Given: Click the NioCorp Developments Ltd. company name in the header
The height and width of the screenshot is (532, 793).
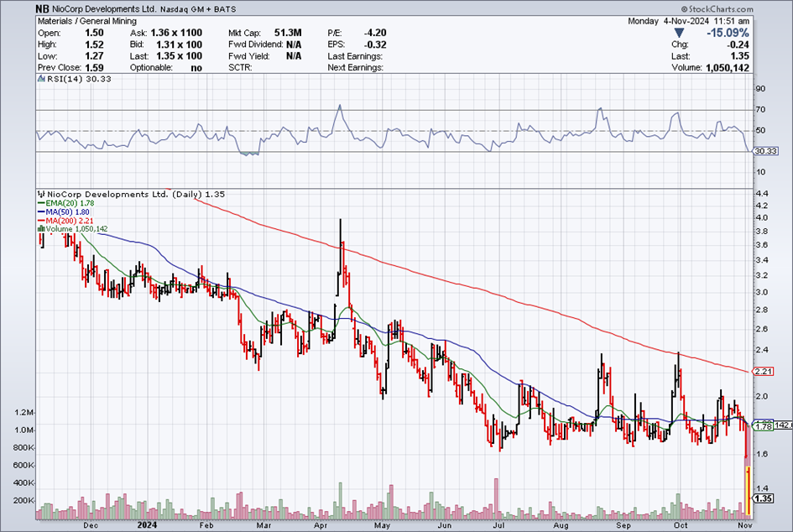Looking at the screenshot, I should pos(104,9).
